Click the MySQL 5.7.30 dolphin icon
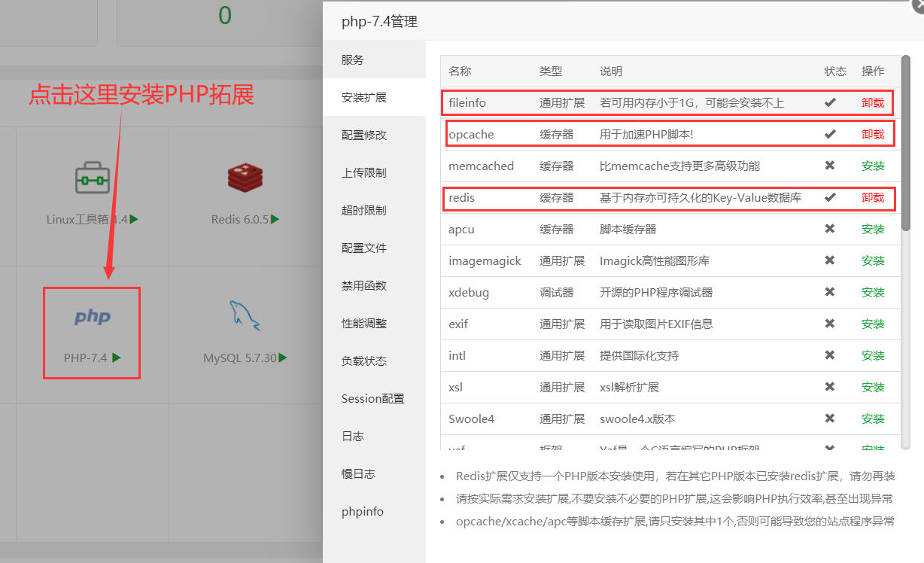This screenshot has width=924, height=563. (245, 316)
